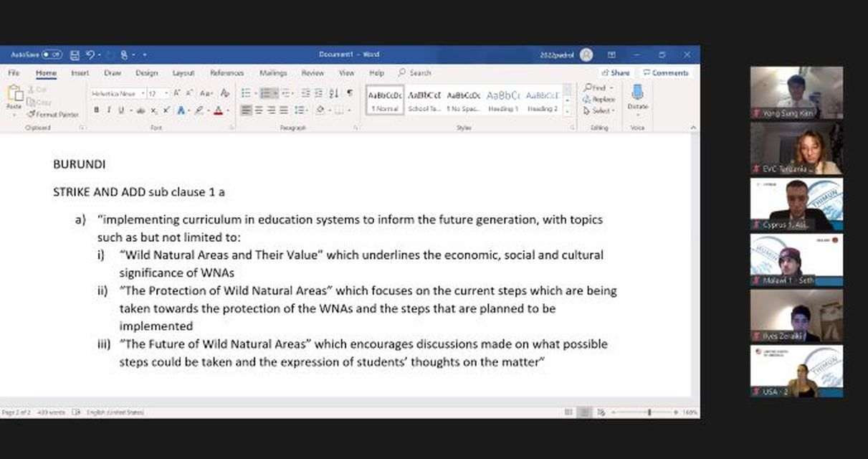868x459 pixels.
Task: Open the Line and Paragraph Spacing dropdown
Action: pyautogui.click(x=301, y=110)
